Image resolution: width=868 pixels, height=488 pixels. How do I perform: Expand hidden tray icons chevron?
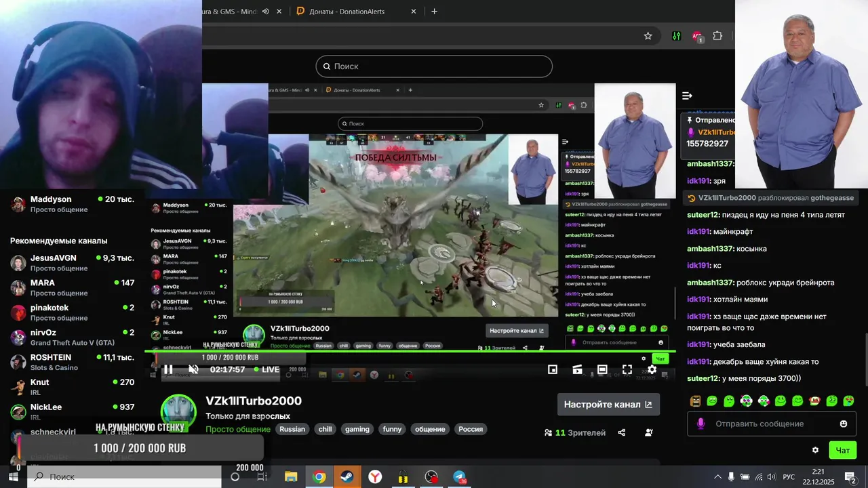[x=717, y=476]
